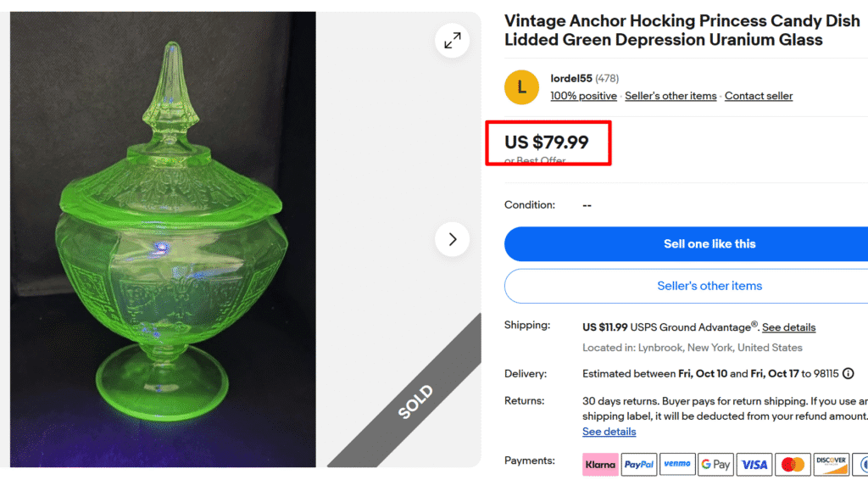Screen dimensions: 868x480
Task: Click the Klarna payment icon
Action: point(600,464)
